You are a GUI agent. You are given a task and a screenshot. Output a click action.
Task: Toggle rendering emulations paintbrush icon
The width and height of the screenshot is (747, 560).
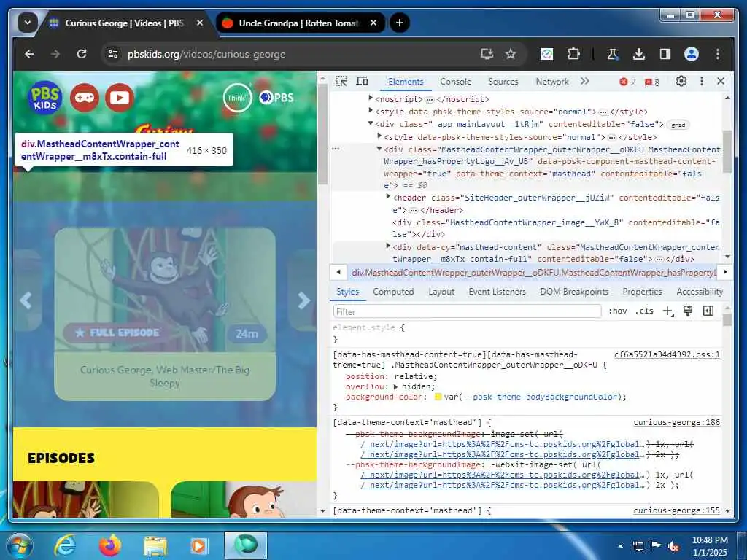click(x=687, y=311)
